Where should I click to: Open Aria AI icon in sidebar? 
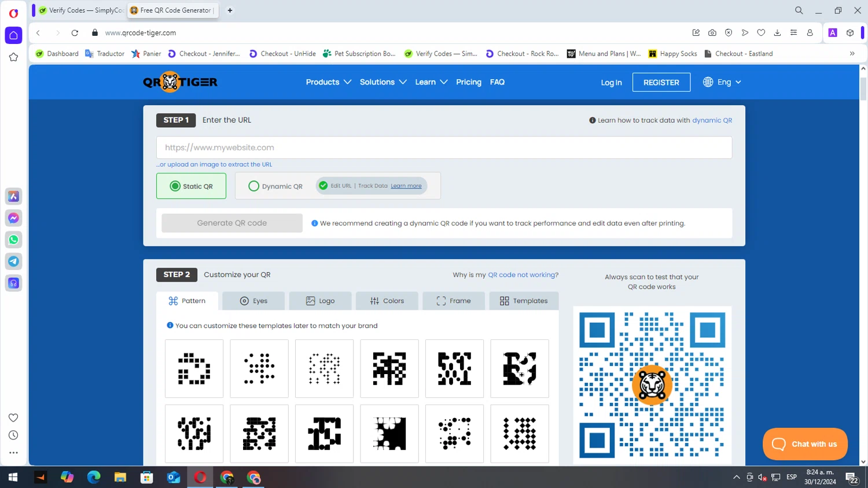[x=13, y=196]
